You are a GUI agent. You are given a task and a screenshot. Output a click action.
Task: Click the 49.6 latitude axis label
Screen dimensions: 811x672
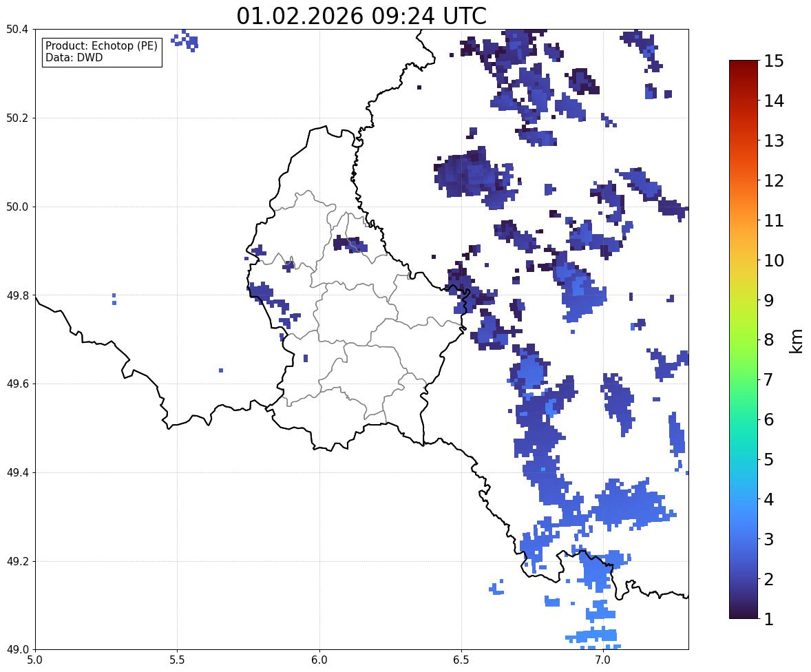tap(17, 384)
